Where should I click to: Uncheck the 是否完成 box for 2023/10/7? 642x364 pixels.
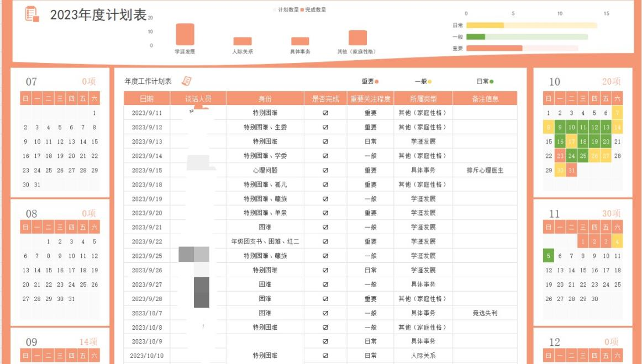[325, 313]
